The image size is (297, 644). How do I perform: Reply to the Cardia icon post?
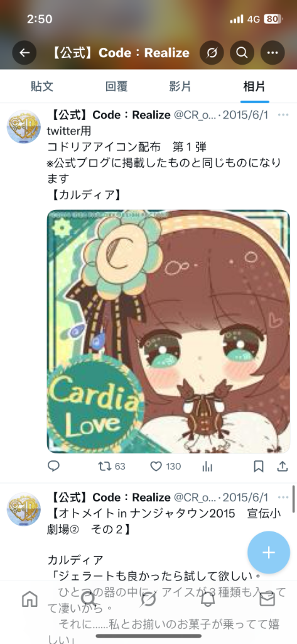(x=54, y=466)
